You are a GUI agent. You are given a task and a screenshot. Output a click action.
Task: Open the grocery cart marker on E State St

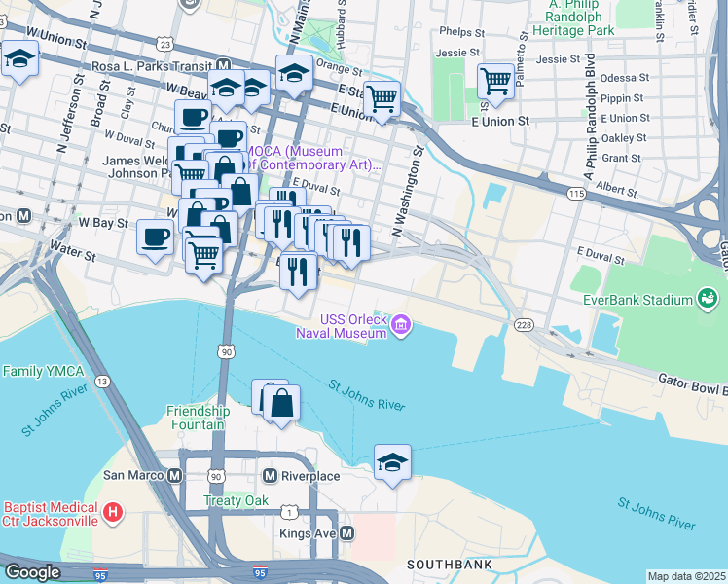382,101
